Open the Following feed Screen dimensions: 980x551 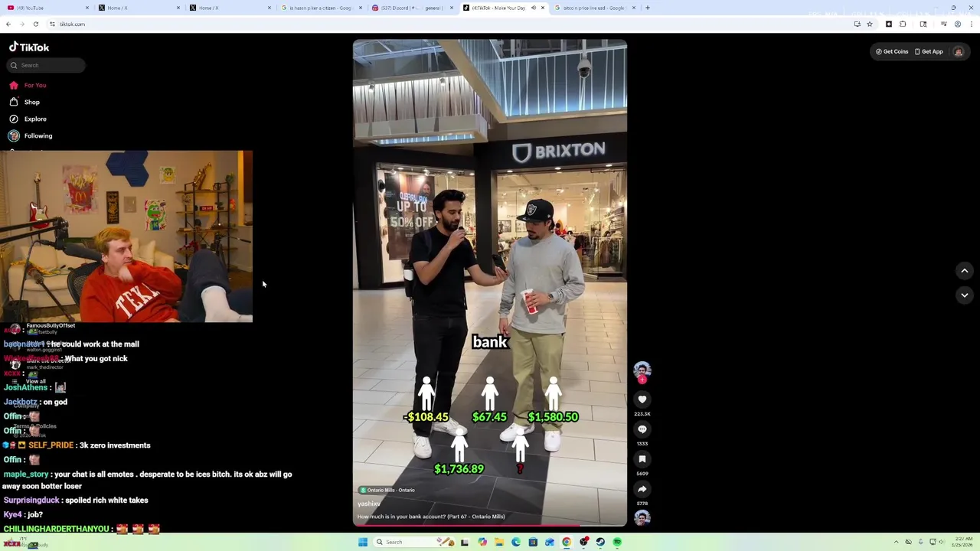coord(31,135)
